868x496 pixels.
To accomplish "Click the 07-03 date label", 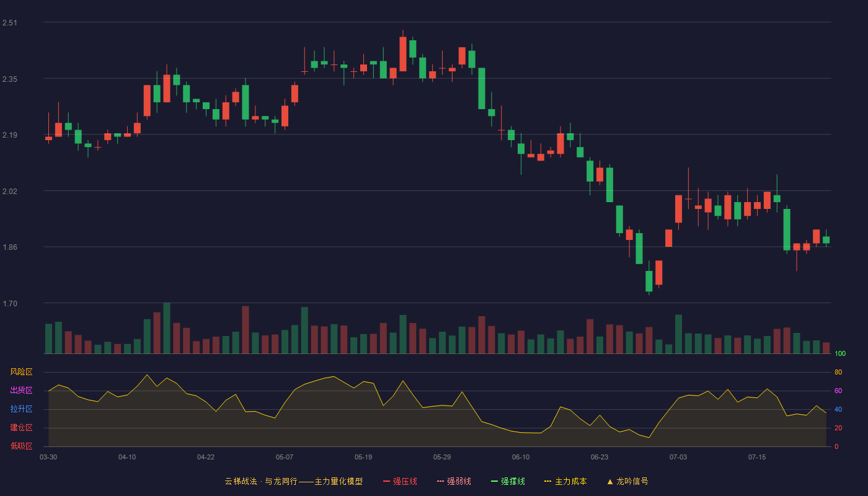I will coord(678,457).
